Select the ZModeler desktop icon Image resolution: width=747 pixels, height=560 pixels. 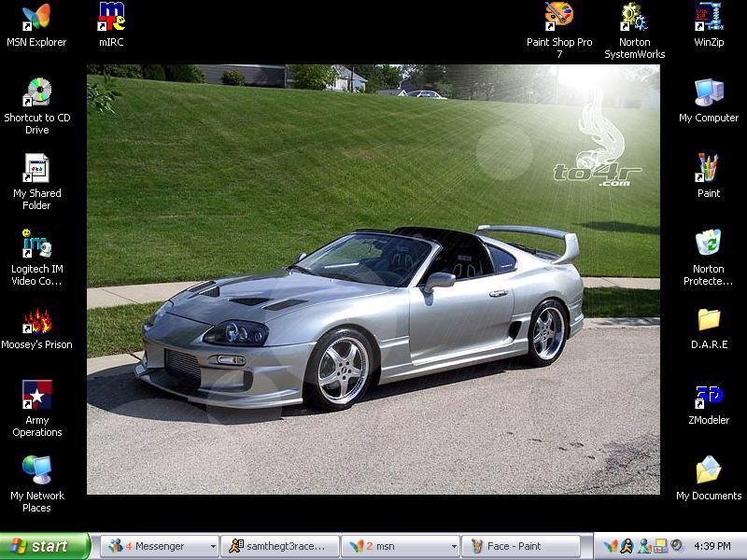tap(709, 396)
